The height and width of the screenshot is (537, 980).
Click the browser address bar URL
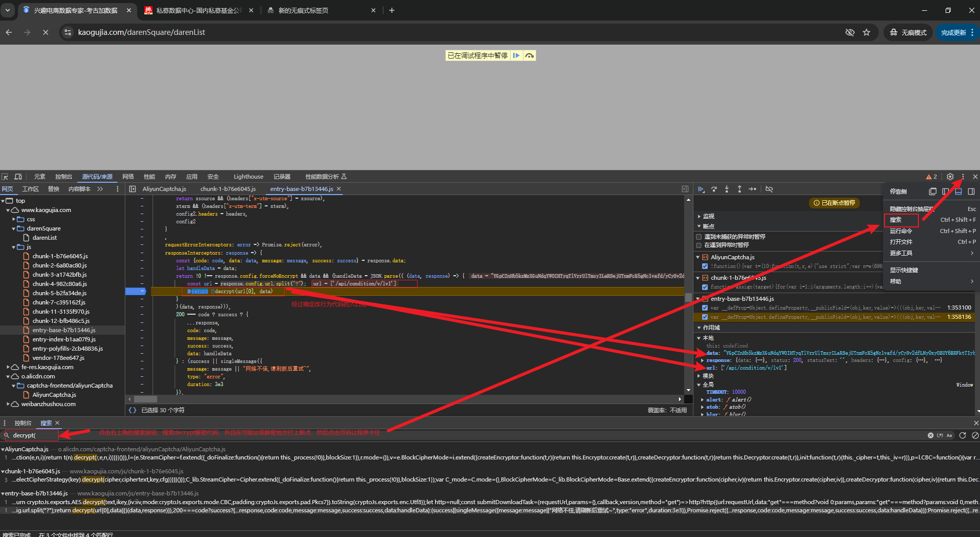141,32
